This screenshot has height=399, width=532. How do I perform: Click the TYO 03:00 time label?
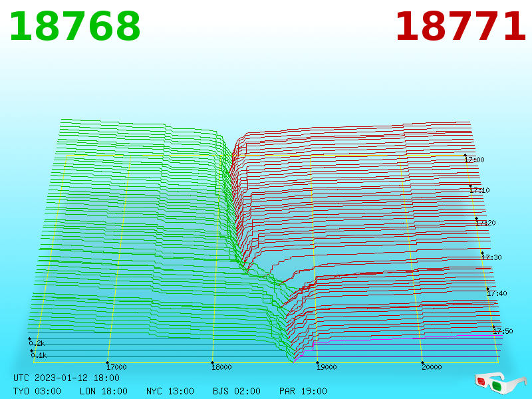click(x=37, y=391)
